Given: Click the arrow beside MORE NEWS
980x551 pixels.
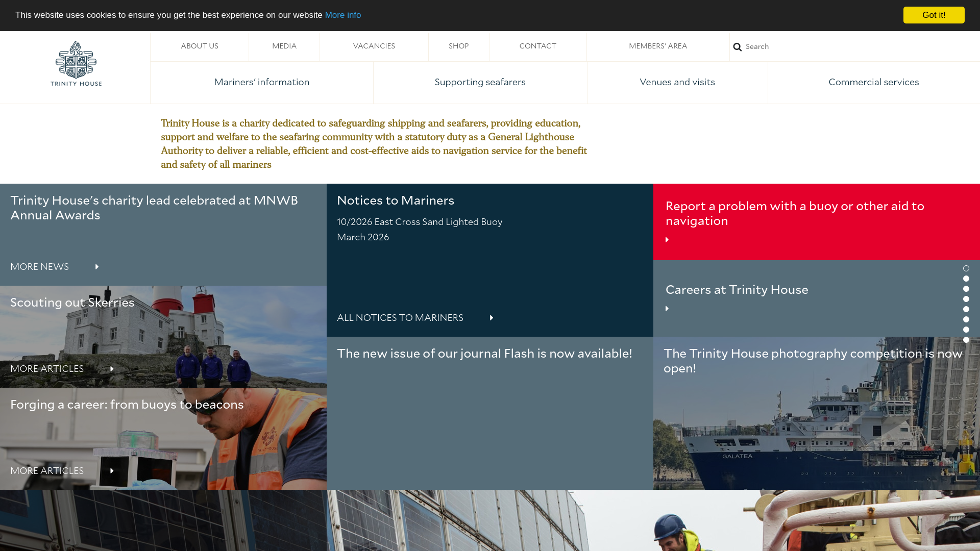Looking at the screenshot, I should 97,267.
